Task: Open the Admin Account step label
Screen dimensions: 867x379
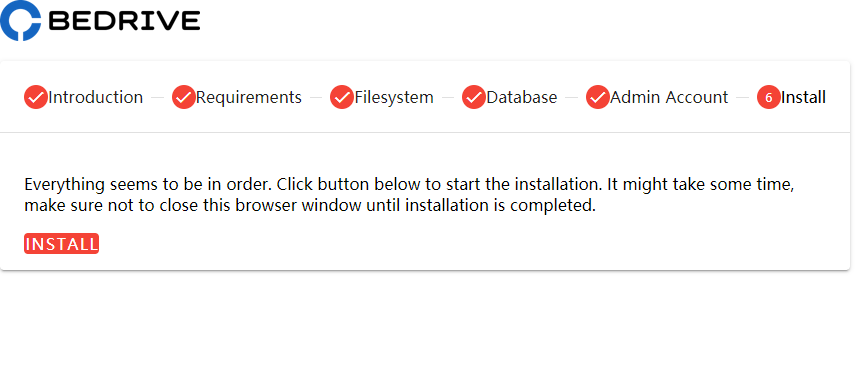Action: point(669,97)
